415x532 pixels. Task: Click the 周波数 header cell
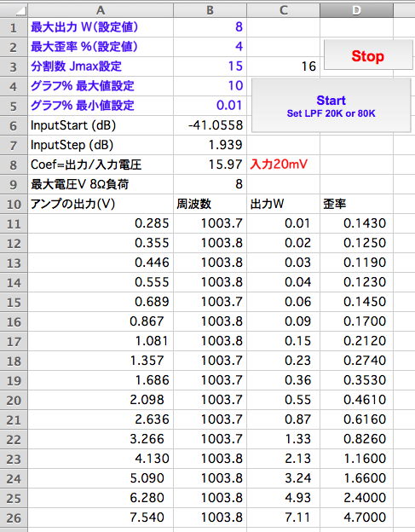coord(210,205)
